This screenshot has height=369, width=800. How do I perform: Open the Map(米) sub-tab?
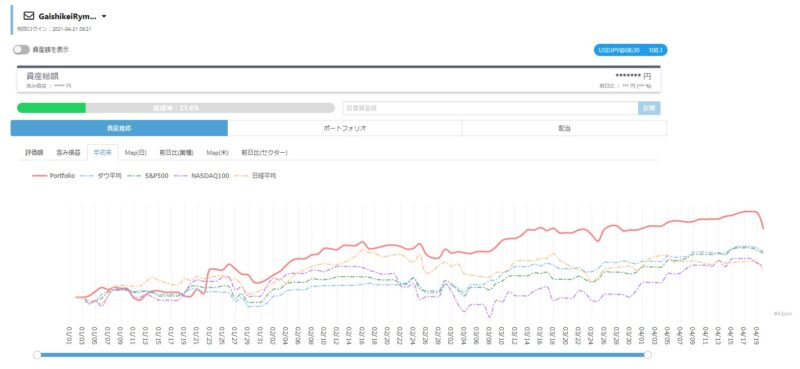(217, 152)
